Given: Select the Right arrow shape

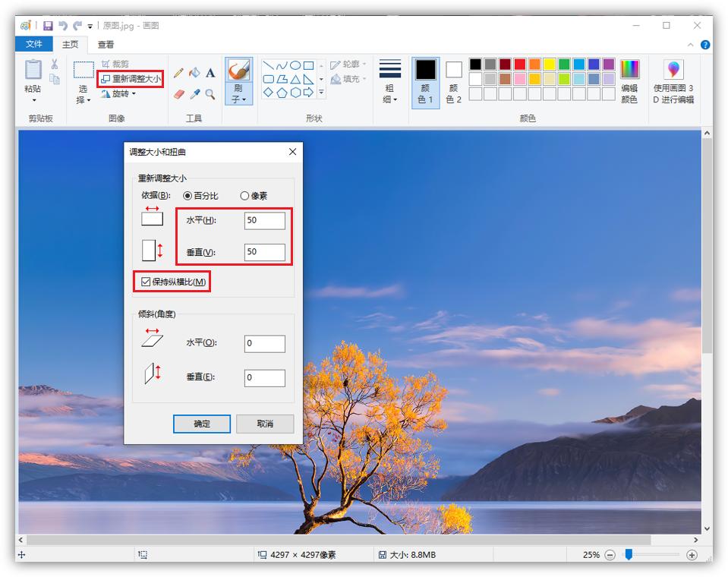Looking at the screenshot, I should click(309, 93).
